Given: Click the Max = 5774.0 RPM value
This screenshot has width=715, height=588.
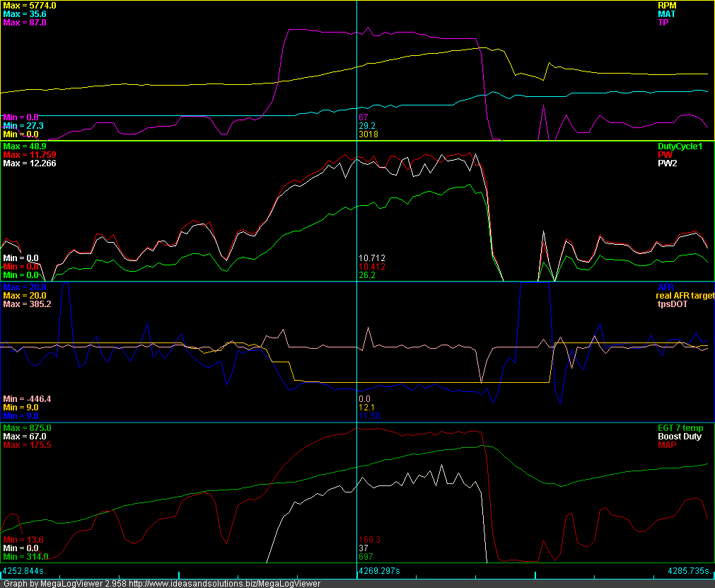Looking at the screenshot, I should [x=30, y=5].
